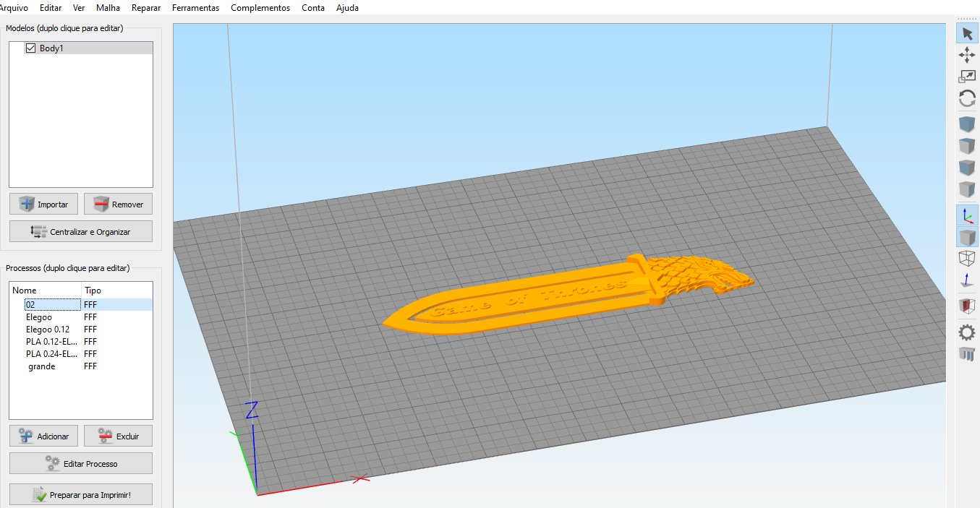Click the Tipo column header
The height and width of the screenshot is (508, 980).
116,290
